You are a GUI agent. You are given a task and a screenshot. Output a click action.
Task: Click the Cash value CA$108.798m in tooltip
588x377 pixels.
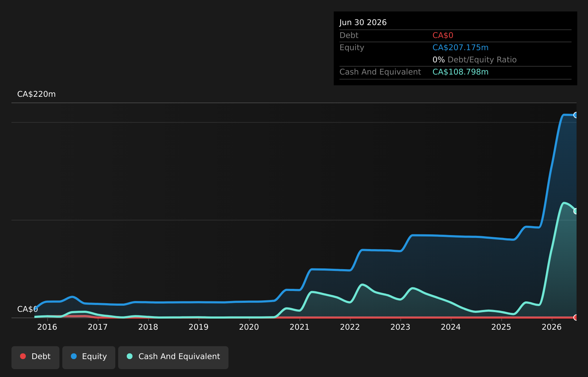click(461, 72)
